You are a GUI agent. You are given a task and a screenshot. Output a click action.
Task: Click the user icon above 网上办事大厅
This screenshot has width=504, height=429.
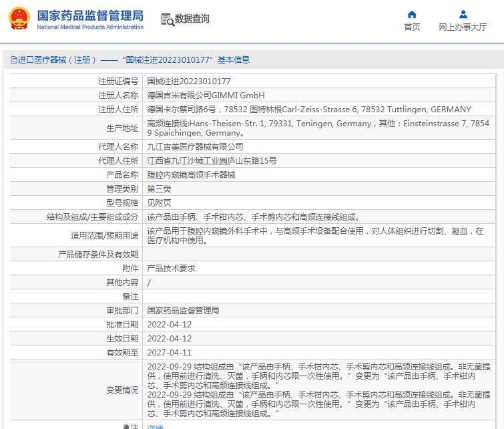coord(463,14)
